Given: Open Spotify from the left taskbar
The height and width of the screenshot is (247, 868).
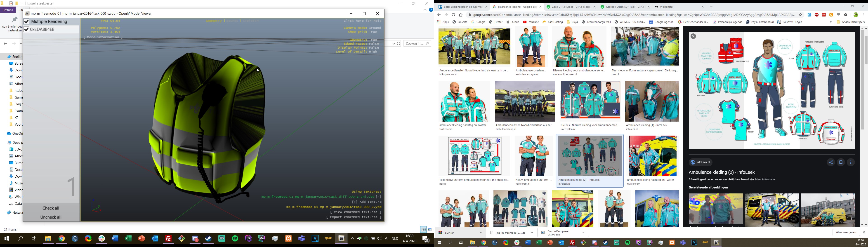Looking at the screenshot, I should pyautogui.click(x=235, y=239).
